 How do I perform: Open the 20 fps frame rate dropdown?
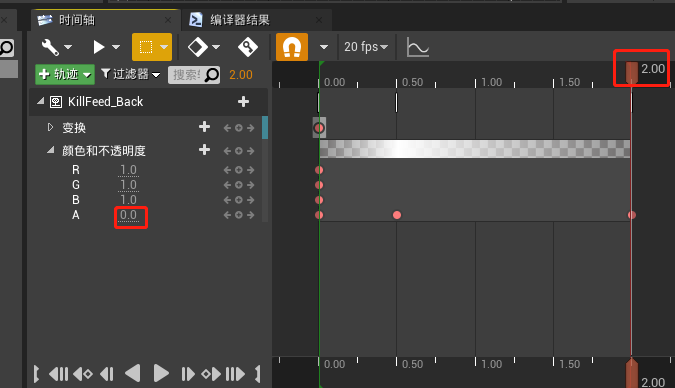pos(366,47)
